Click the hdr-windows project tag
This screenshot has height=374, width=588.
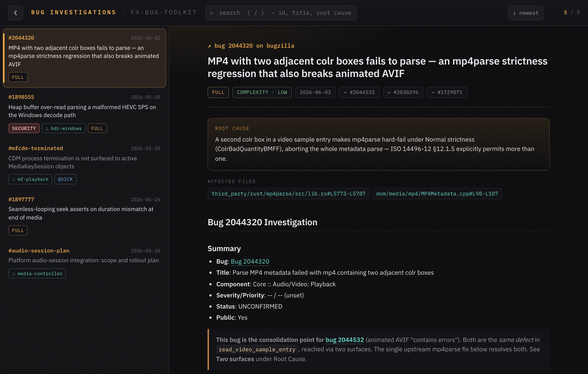point(63,128)
